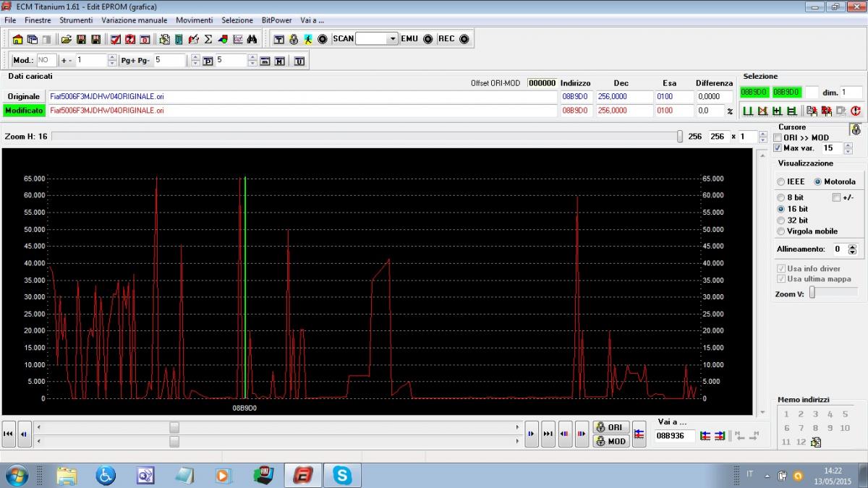
Task: Click the round button left of SCAN
Action: 323,39
